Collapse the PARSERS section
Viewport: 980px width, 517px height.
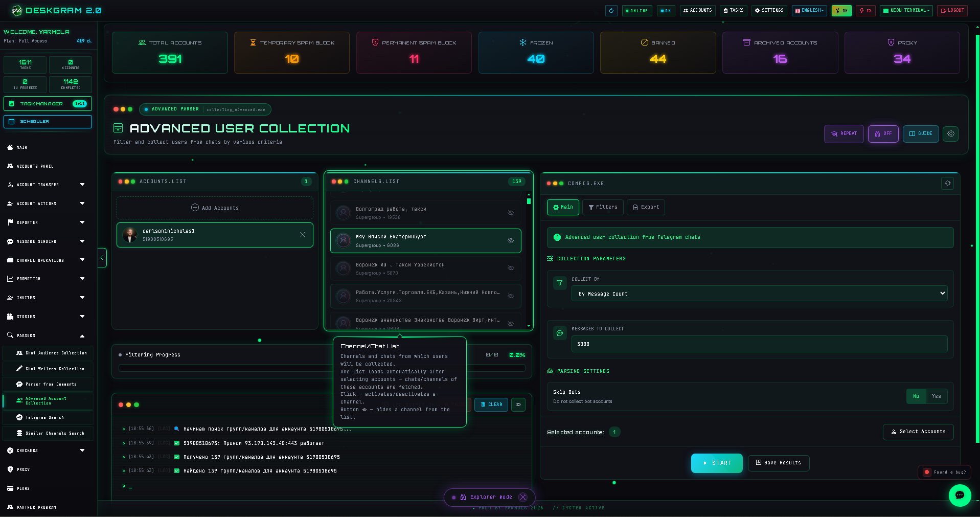tap(47, 335)
